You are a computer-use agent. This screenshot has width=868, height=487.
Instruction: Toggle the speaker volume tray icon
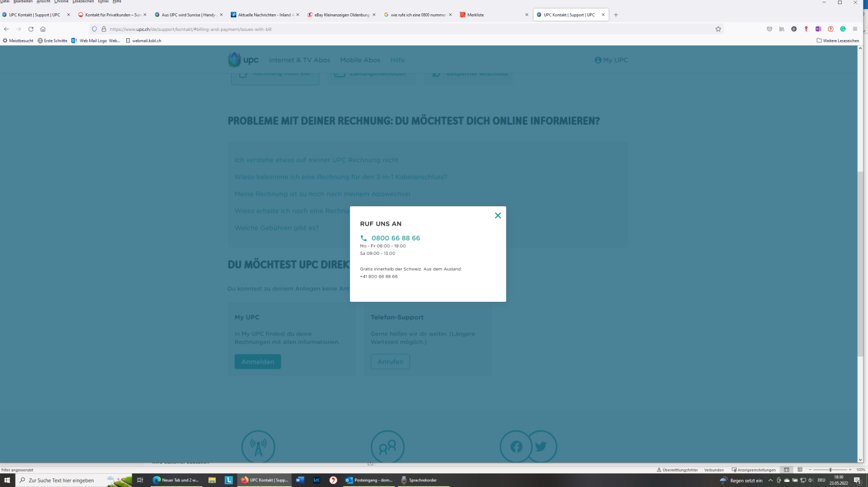pos(811,480)
